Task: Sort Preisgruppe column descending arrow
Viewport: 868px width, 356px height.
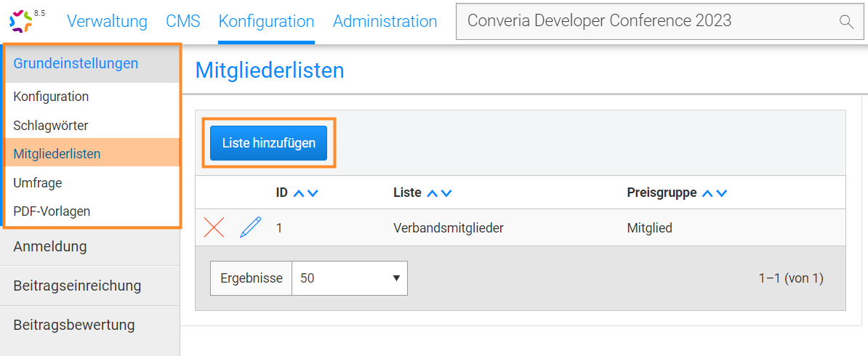Action: (721, 193)
